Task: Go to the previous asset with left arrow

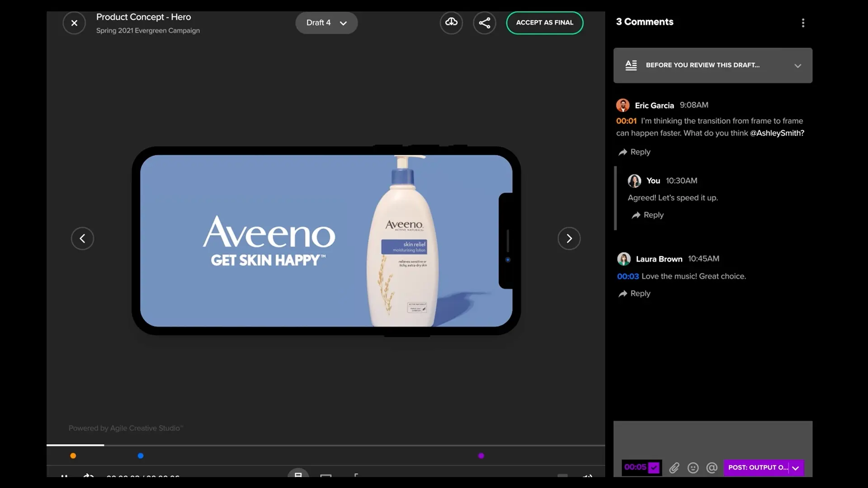Action: (82, 238)
